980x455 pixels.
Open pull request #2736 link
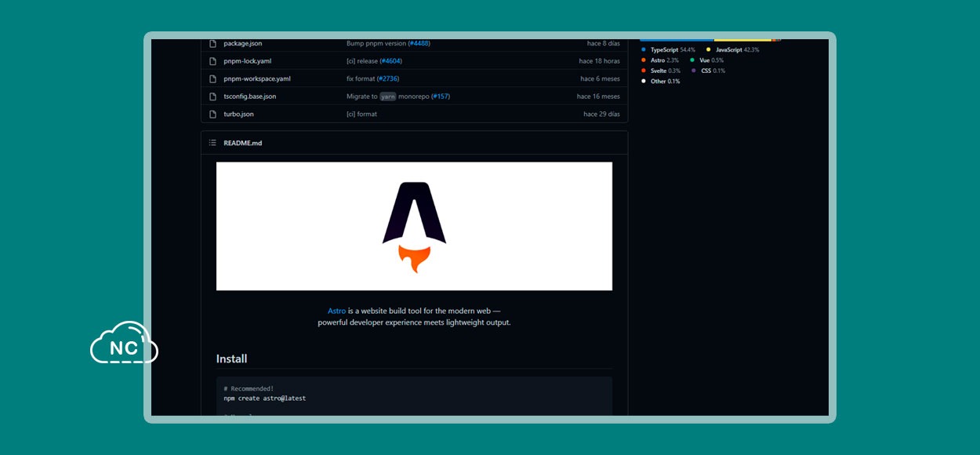(x=387, y=78)
